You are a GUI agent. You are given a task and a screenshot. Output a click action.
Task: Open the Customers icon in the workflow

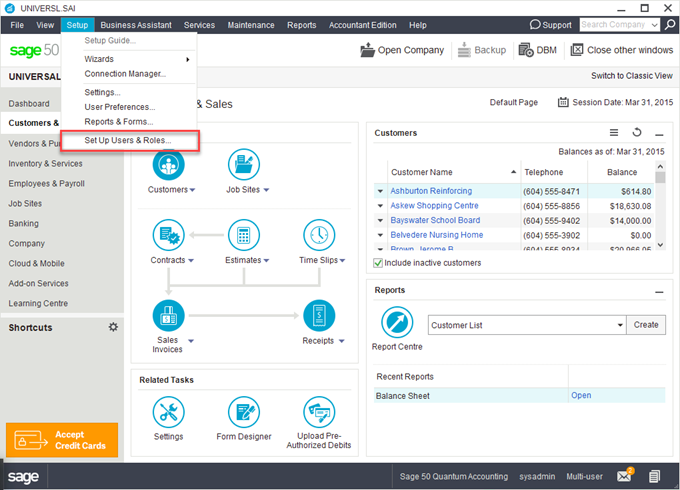tap(168, 165)
